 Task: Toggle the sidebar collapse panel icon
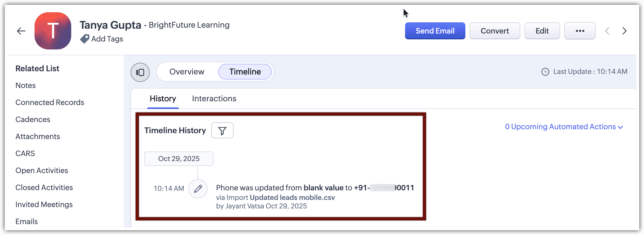tap(140, 72)
